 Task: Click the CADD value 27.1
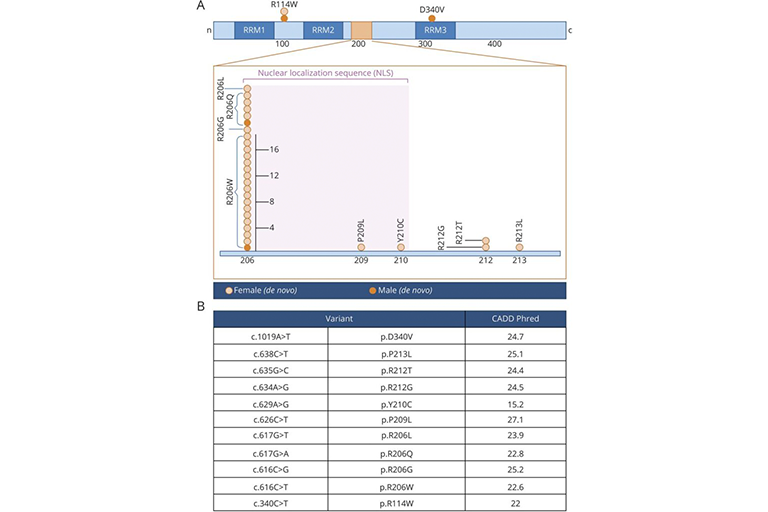click(516, 420)
